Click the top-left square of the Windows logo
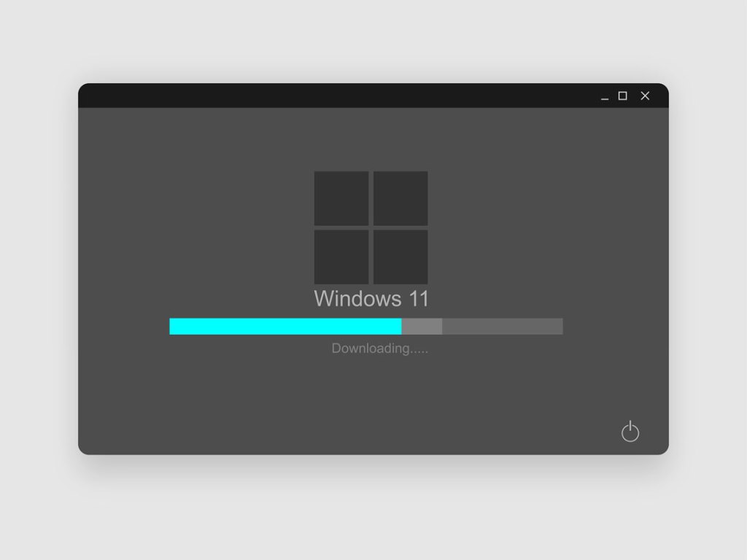The width and height of the screenshot is (747, 560). 341,198
